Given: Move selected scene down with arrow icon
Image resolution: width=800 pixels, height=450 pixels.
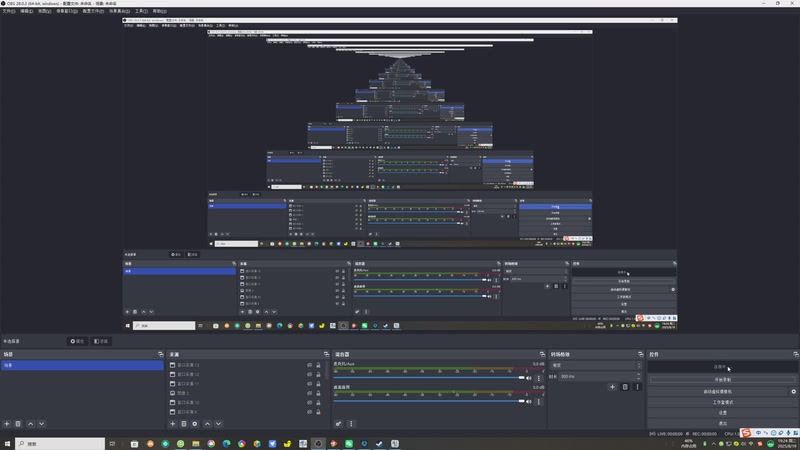Looking at the screenshot, I should point(41,423).
